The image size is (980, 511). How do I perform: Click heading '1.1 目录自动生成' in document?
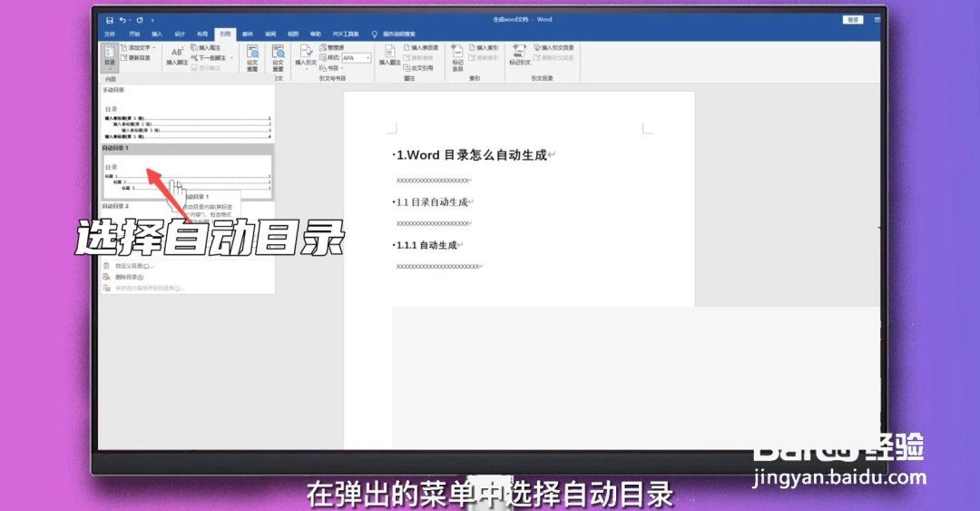[x=432, y=202]
